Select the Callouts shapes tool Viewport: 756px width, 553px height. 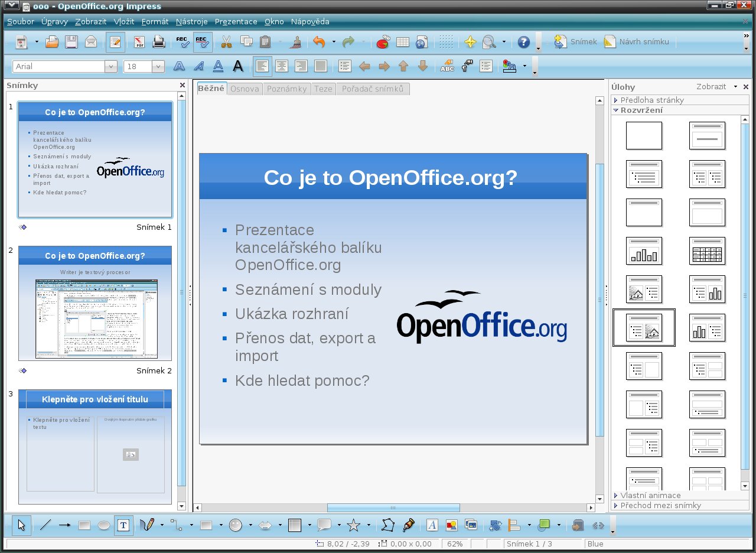[324, 525]
